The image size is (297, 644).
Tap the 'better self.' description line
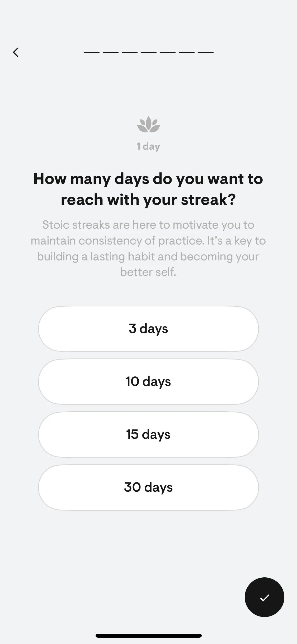148,272
